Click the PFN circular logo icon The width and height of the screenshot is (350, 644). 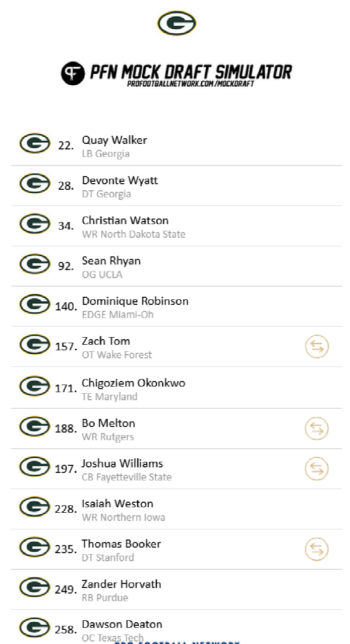[x=72, y=73]
